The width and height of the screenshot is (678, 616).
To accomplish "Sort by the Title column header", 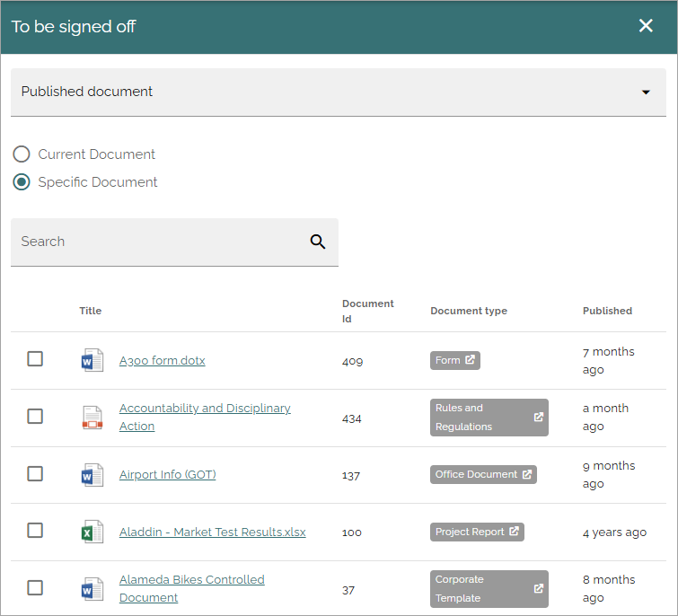I will point(91,311).
